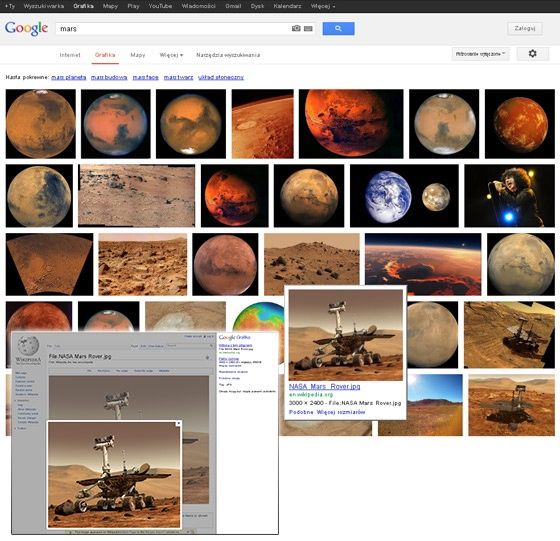Viewport: 560px width, 541px height.
Task: Click the search by image camera icon
Action: pyautogui.click(x=296, y=29)
